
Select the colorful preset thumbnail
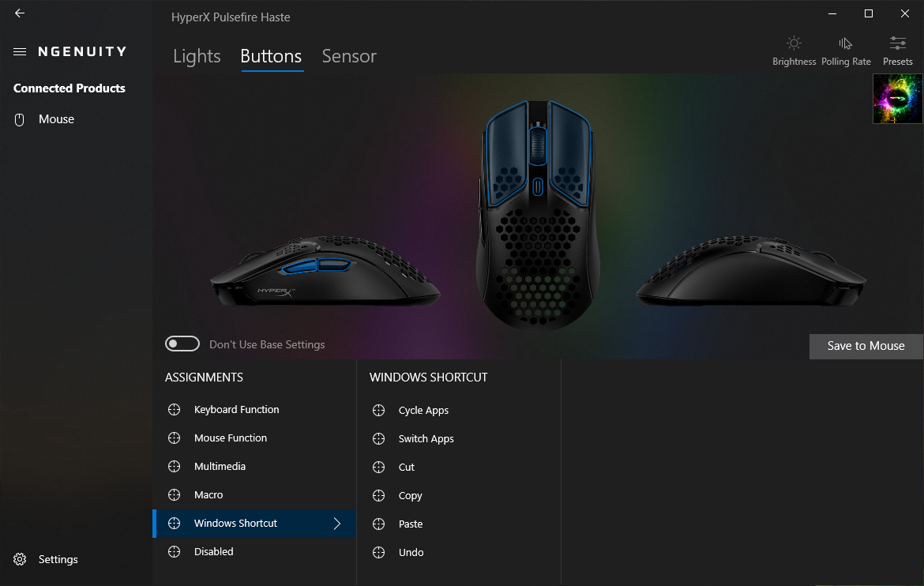(x=897, y=99)
